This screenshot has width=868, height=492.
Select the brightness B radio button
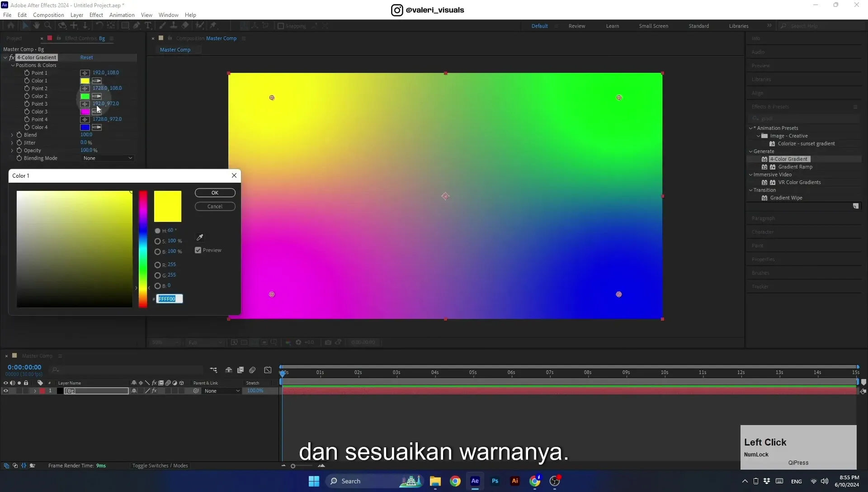coord(157,252)
